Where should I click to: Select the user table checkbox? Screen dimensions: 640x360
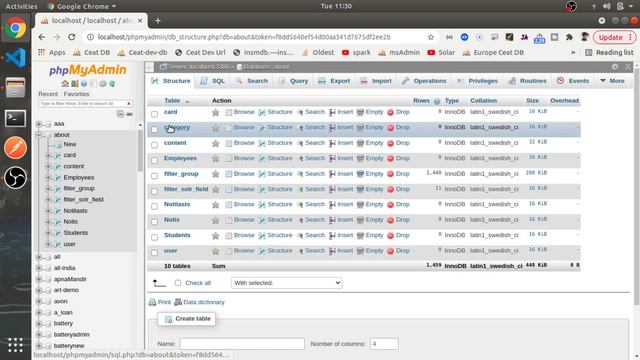(154, 253)
